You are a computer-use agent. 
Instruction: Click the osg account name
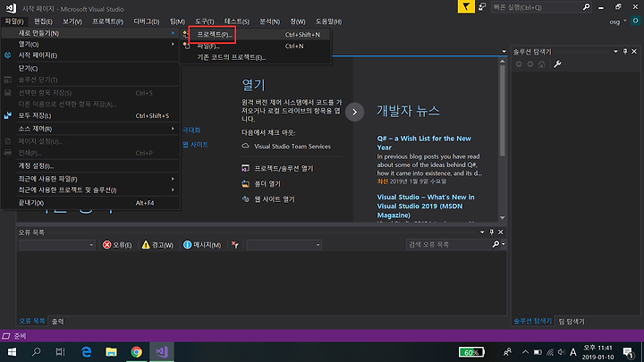click(614, 21)
